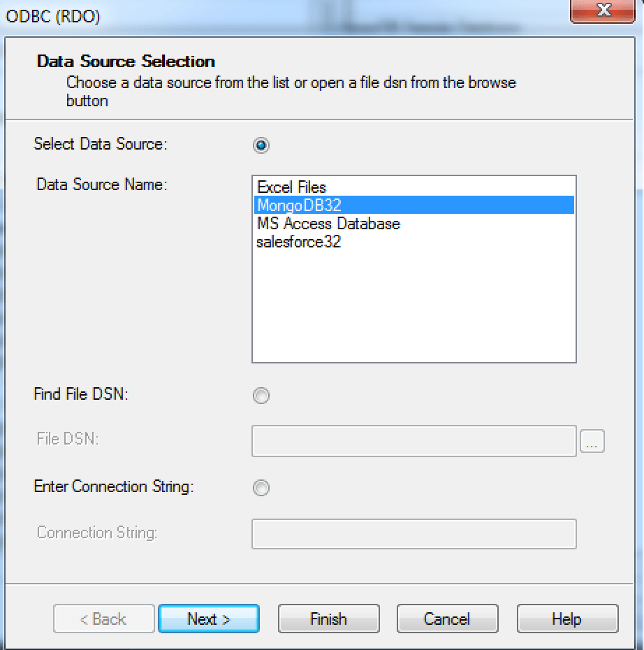The height and width of the screenshot is (650, 644).
Task: Click the Next button
Action: pos(209,619)
